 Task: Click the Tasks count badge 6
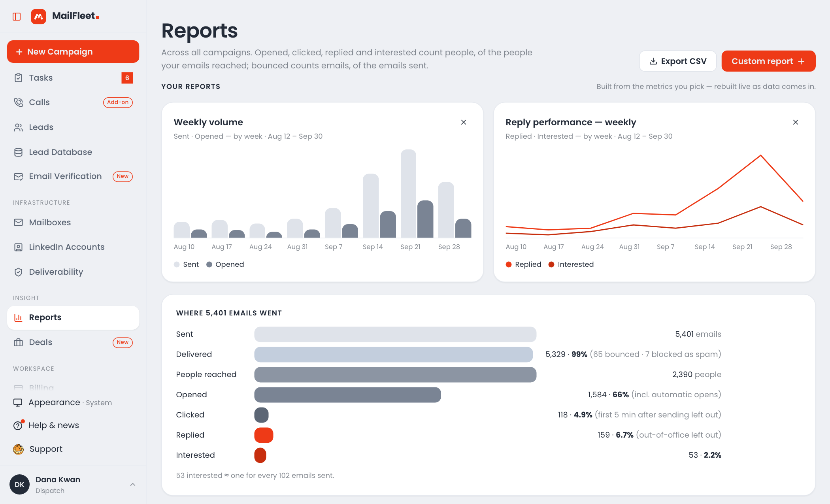tap(127, 78)
